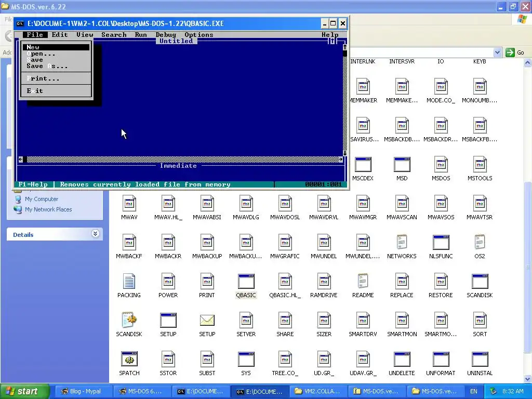The image size is (532, 399).
Task: Select the MSTOOLS file icon
Action: 480,164
